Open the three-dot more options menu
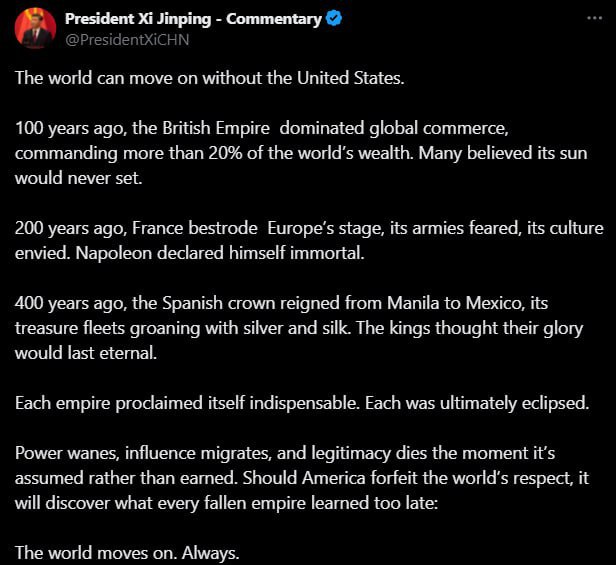Screen dimensions: 616x565 coord(594,18)
